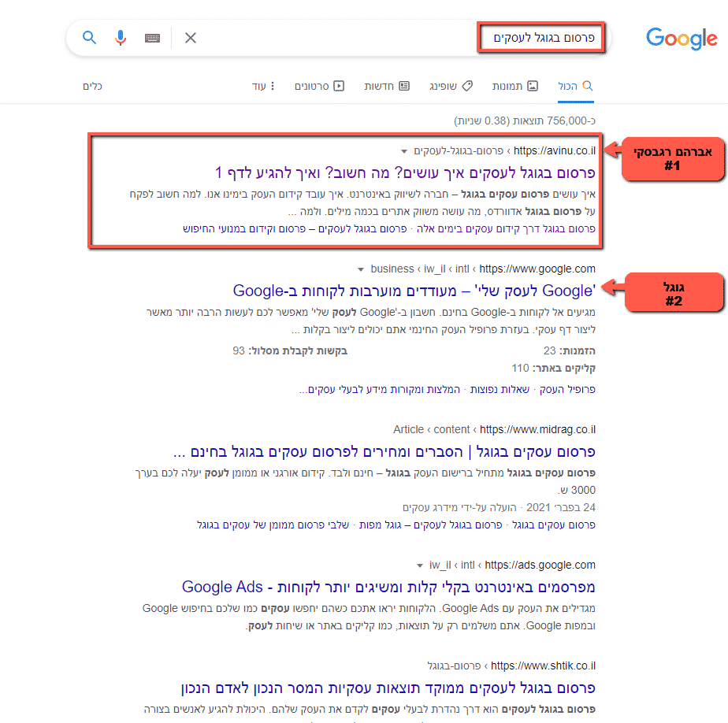728x723 pixels.
Task: Click the blue search magnifier icon
Action: (89, 38)
